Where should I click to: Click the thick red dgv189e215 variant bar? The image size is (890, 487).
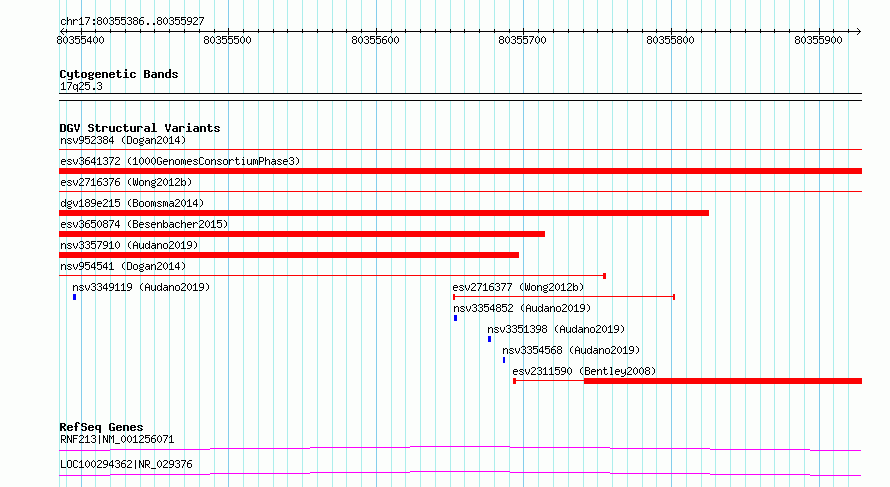(x=384, y=213)
